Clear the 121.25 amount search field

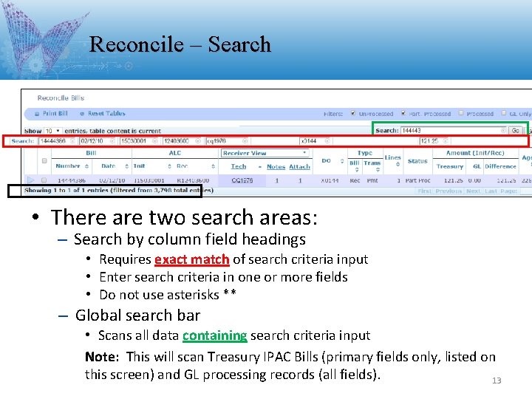click(446, 141)
